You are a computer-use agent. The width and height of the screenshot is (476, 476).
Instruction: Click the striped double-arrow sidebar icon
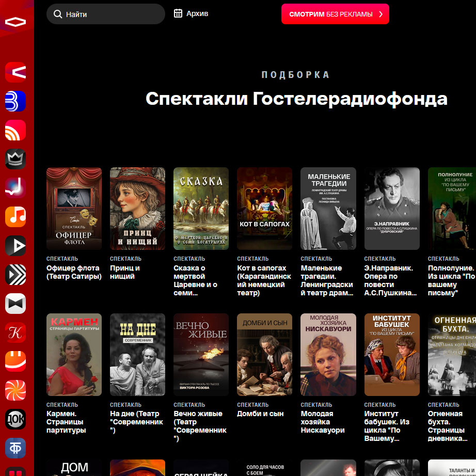[x=15, y=275]
